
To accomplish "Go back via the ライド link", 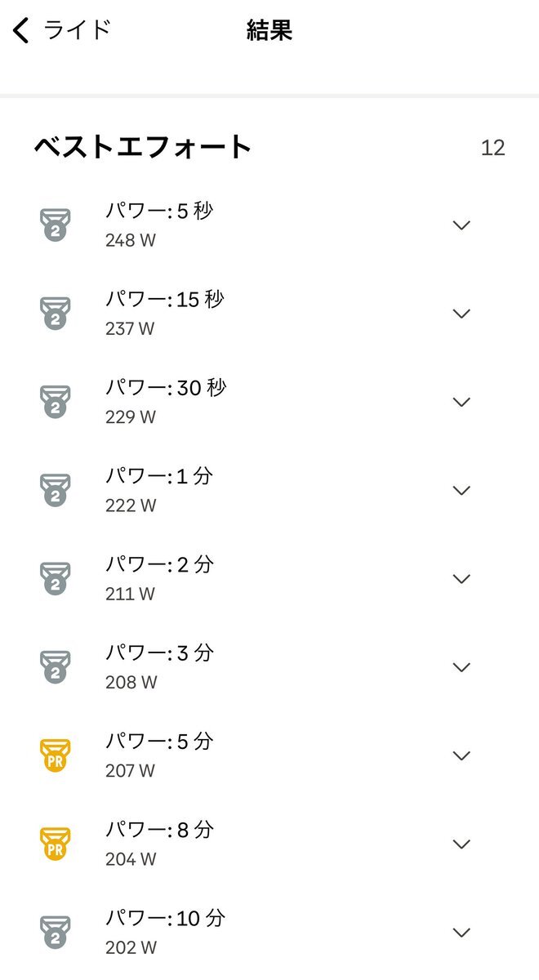I will tap(77, 31).
